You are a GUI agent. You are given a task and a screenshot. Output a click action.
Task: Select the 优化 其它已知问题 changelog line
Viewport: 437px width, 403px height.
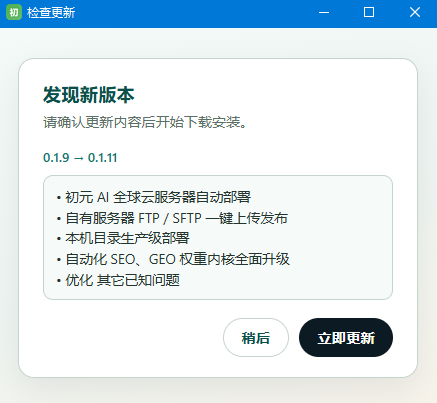click(x=122, y=280)
